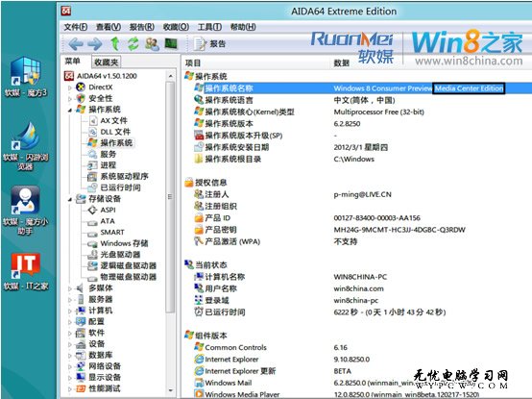The height and width of the screenshot is (399, 532).
Task: Click the Back arrow toolbar icon
Action: pos(76,44)
